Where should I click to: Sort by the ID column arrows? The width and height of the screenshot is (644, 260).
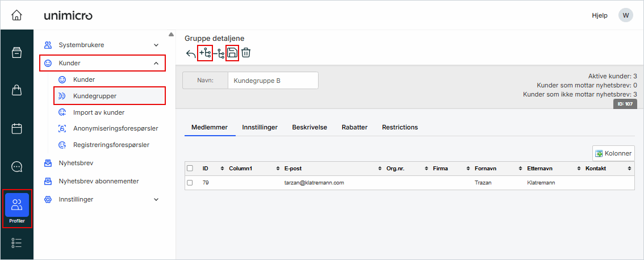point(222,169)
